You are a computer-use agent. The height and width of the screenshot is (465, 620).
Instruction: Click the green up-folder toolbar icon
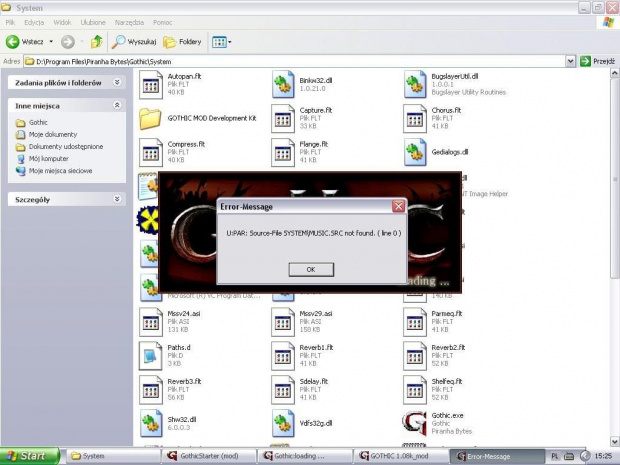[x=96, y=42]
